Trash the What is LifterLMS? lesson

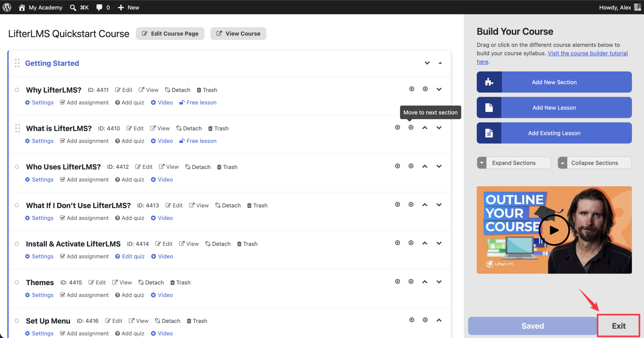(218, 128)
